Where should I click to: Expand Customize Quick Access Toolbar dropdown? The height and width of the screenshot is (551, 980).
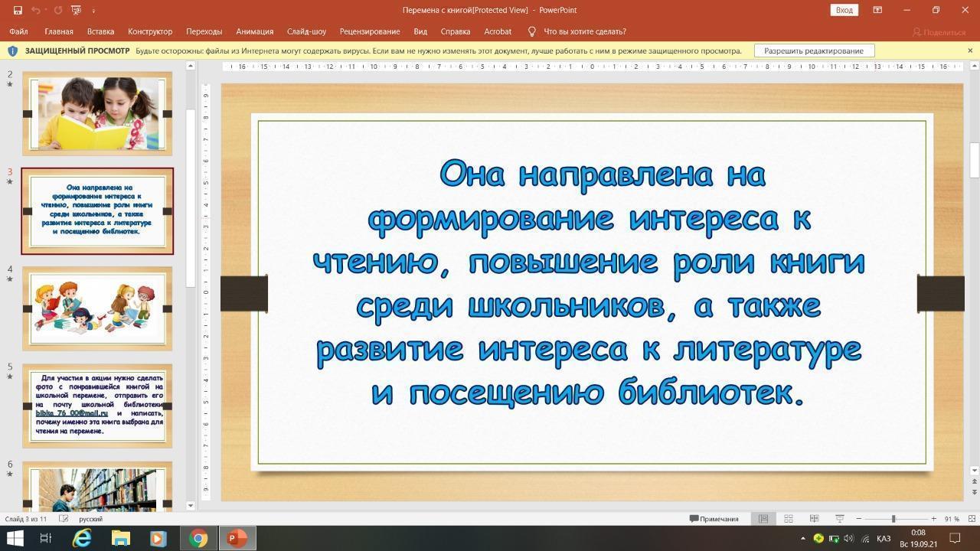[x=93, y=11]
